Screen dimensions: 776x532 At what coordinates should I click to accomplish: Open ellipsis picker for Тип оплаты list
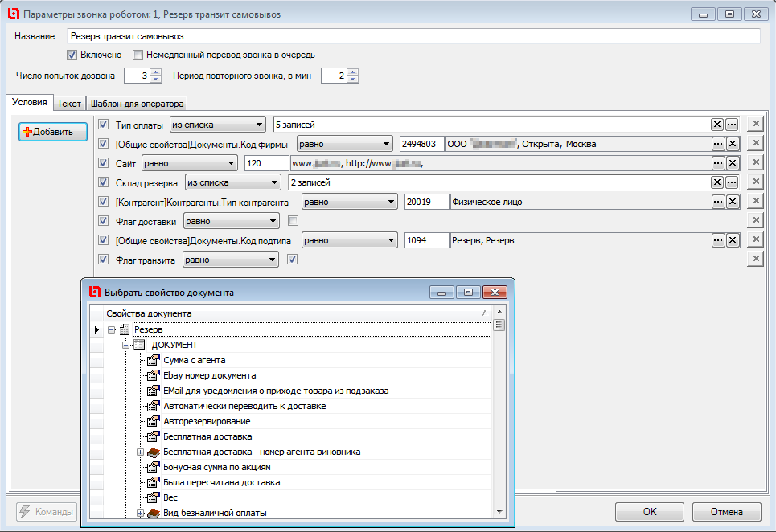click(x=732, y=125)
